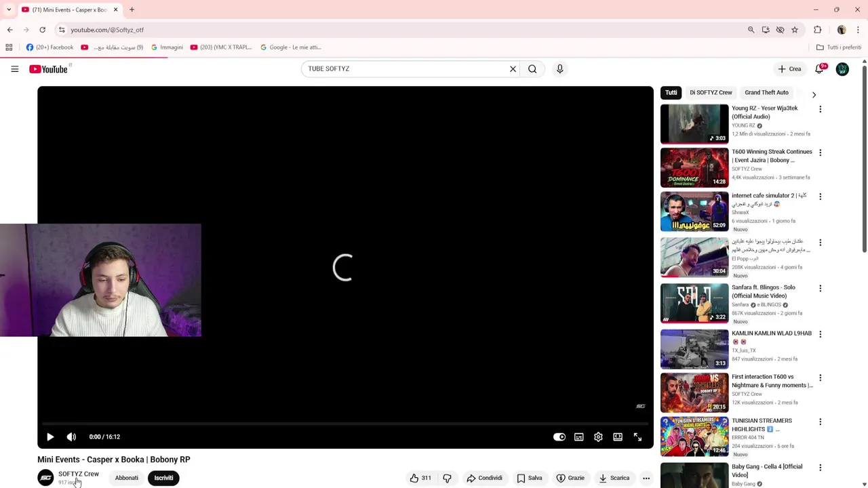The image size is (868, 488).
Task: Open the YouTube guide hamburger menu
Action: click(14, 68)
